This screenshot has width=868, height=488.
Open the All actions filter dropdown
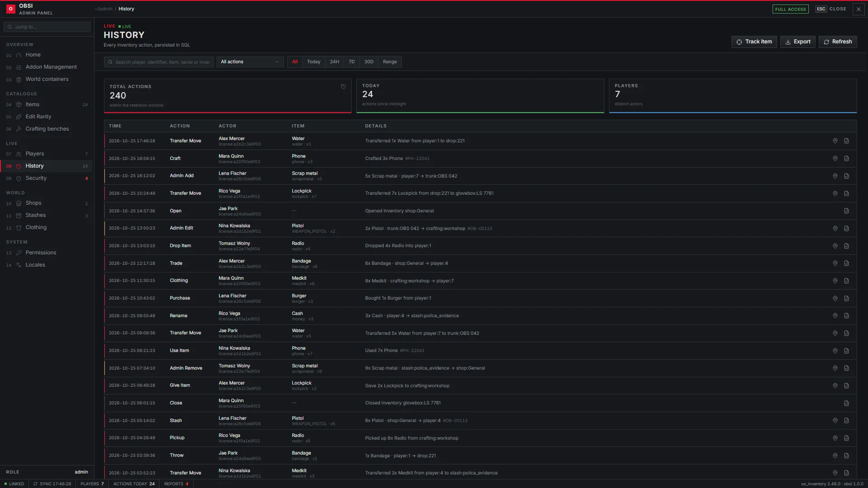coord(250,62)
